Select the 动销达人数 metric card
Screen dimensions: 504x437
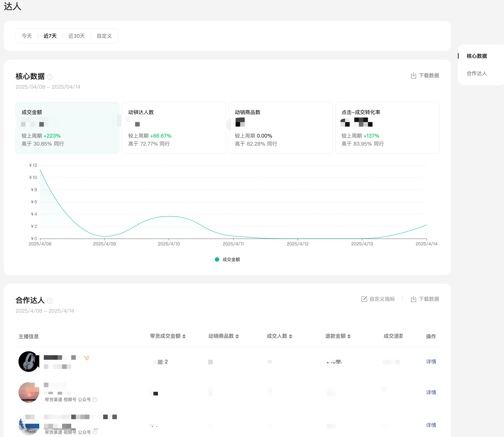point(174,128)
